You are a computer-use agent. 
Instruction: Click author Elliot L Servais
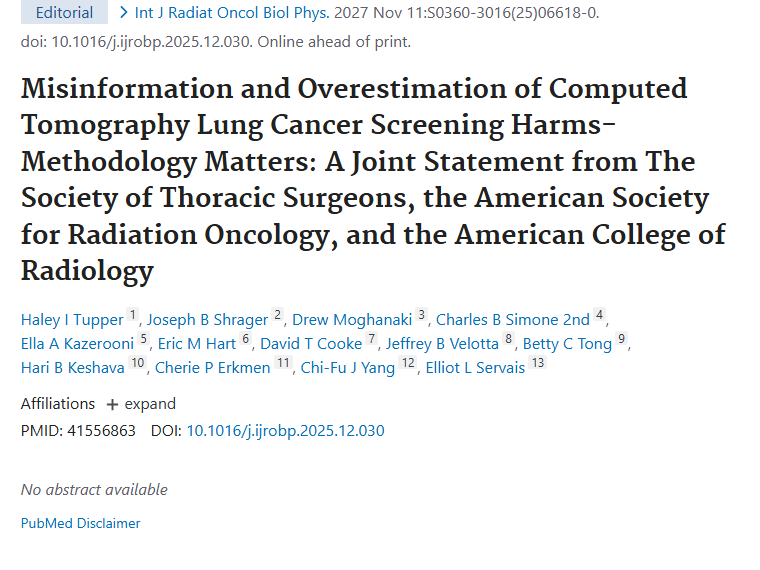click(473, 368)
